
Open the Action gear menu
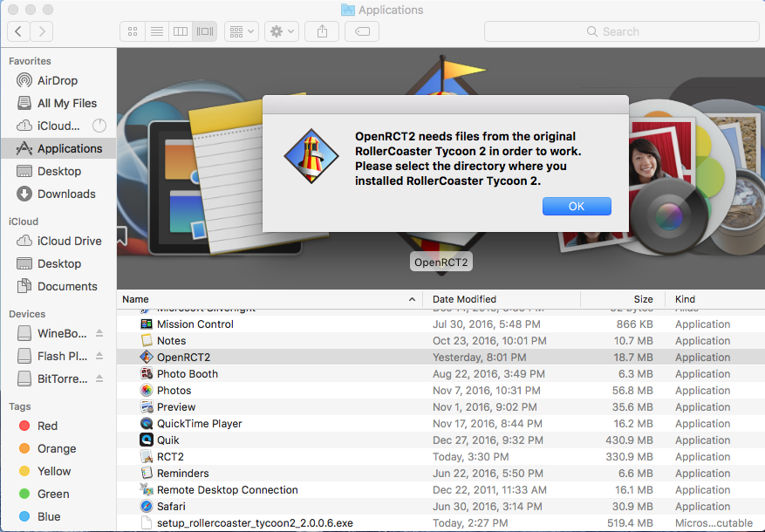(x=282, y=31)
